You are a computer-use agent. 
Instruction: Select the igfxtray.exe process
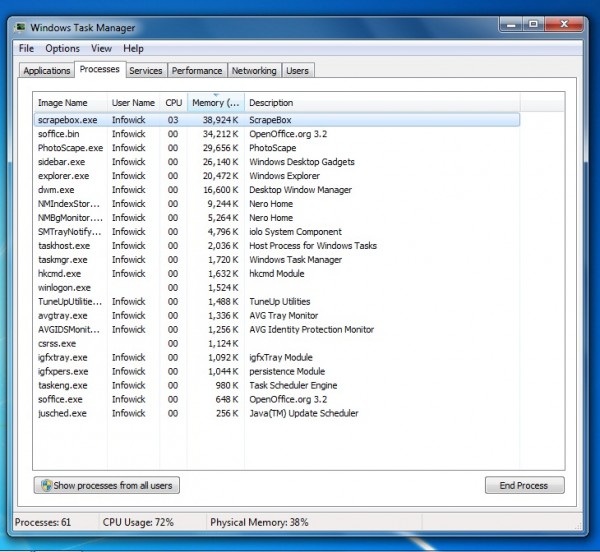point(277,357)
